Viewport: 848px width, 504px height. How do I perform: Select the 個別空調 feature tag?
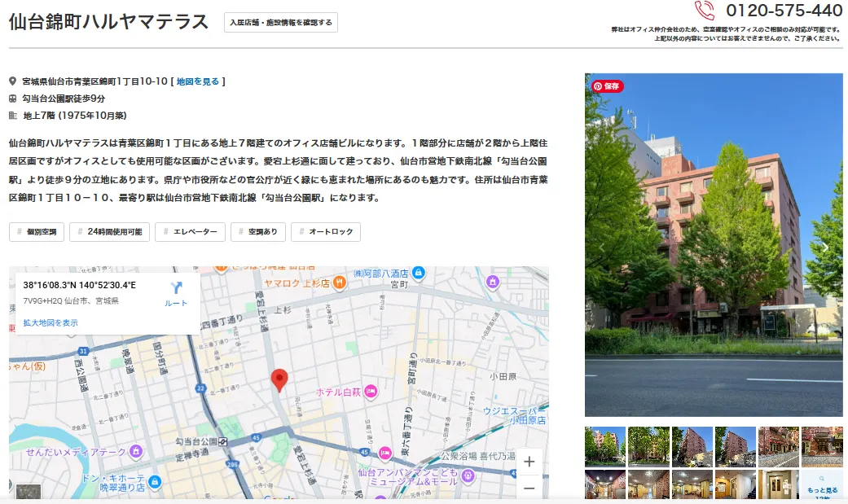click(x=37, y=232)
